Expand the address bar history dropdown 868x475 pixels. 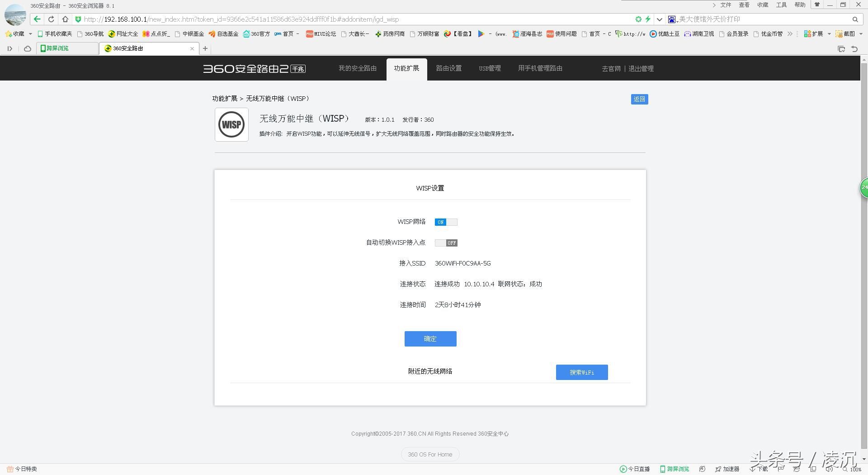click(x=659, y=19)
